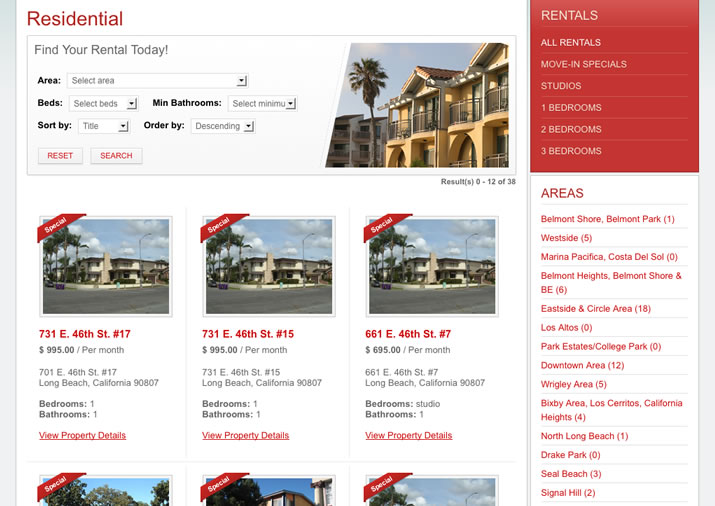Open North Long Beach (1) link

tap(584, 436)
